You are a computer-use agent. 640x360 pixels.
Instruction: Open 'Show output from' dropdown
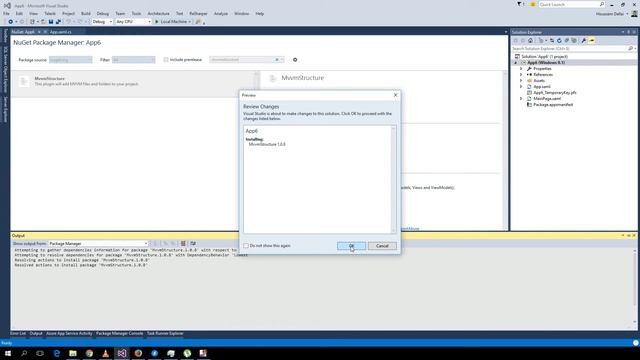point(98,243)
